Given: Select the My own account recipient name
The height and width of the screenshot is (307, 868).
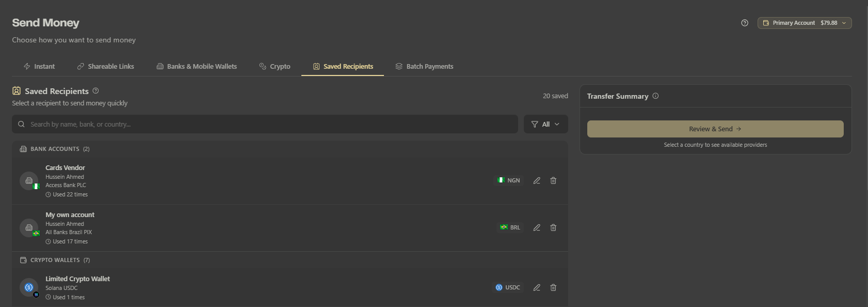Looking at the screenshot, I should [x=70, y=215].
